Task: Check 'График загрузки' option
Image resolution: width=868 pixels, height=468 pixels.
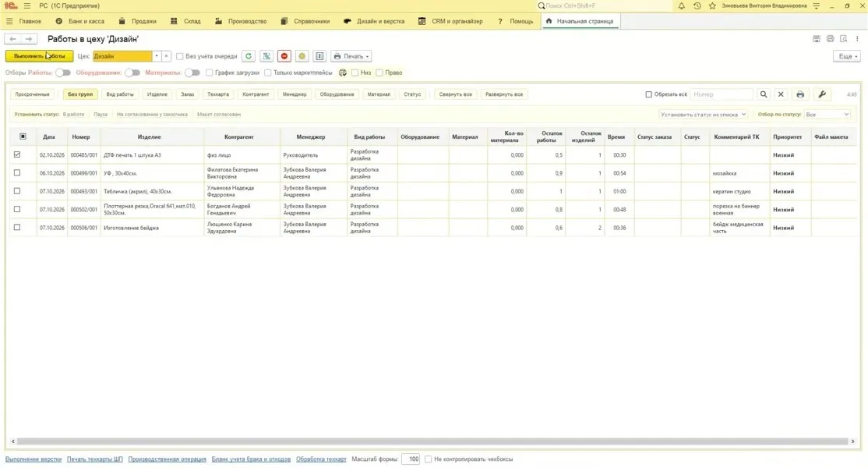Action: point(210,73)
